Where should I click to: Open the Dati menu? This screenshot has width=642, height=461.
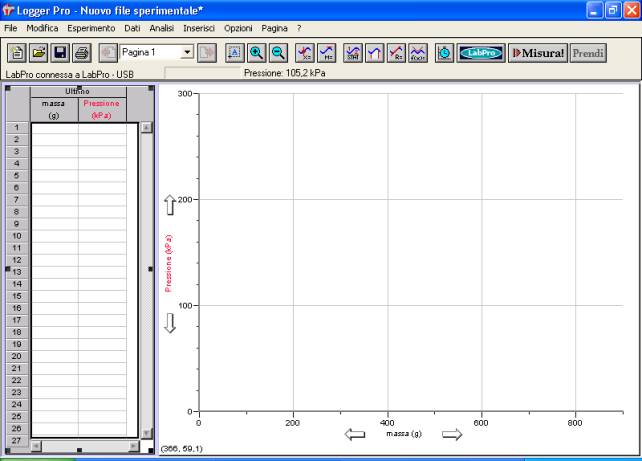click(132, 28)
